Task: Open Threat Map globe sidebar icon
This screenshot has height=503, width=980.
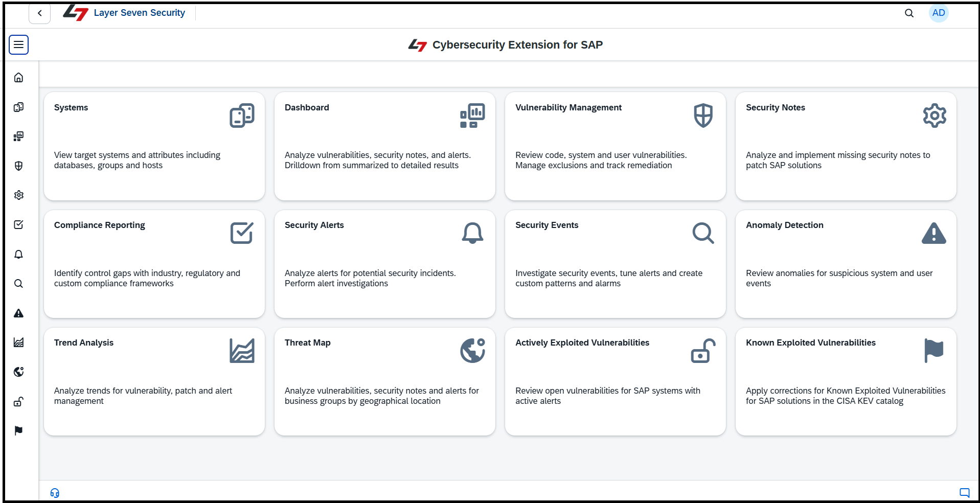Action: click(18, 372)
